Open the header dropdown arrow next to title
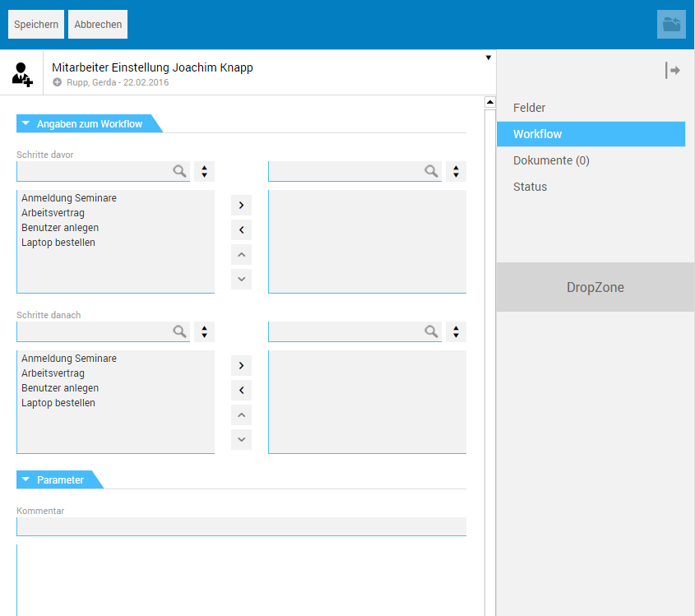The height and width of the screenshot is (616, 695). [x=489, y=58]
